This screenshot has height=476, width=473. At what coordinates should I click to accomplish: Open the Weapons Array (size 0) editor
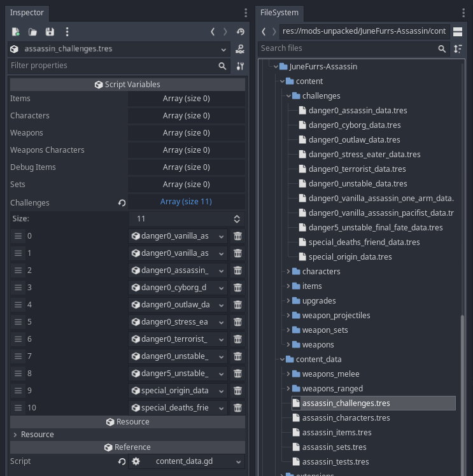[x=186, y=133]
